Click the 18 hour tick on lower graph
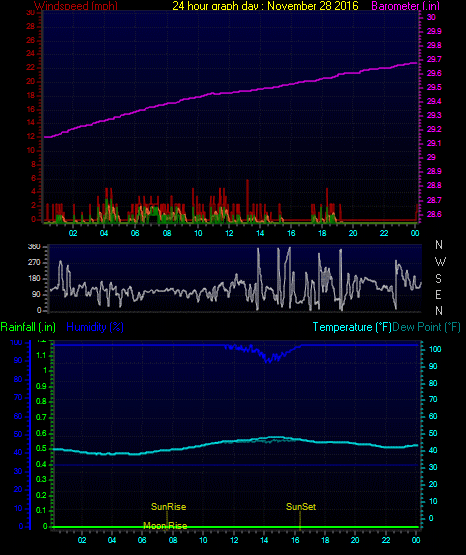Viewport: 466px width, 555px height. pyautogui.click(x=325, y=540)
